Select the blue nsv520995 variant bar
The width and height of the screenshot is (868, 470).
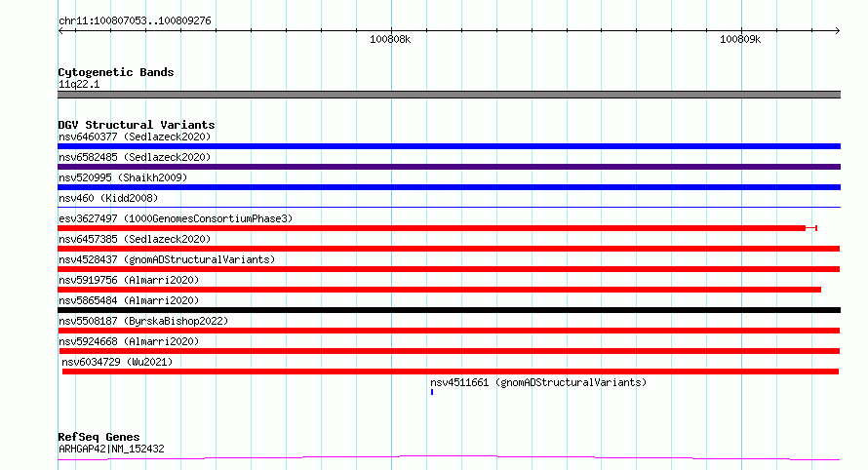[449, 187]
